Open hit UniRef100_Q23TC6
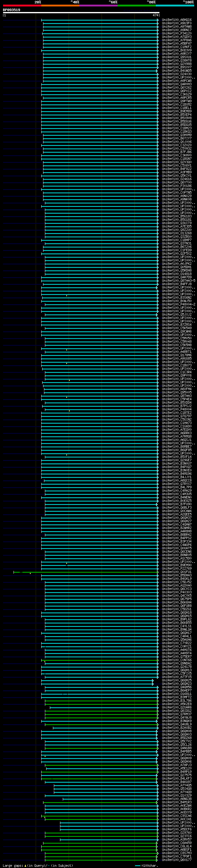This screenshot has height=868, width=197. [177, 836]
